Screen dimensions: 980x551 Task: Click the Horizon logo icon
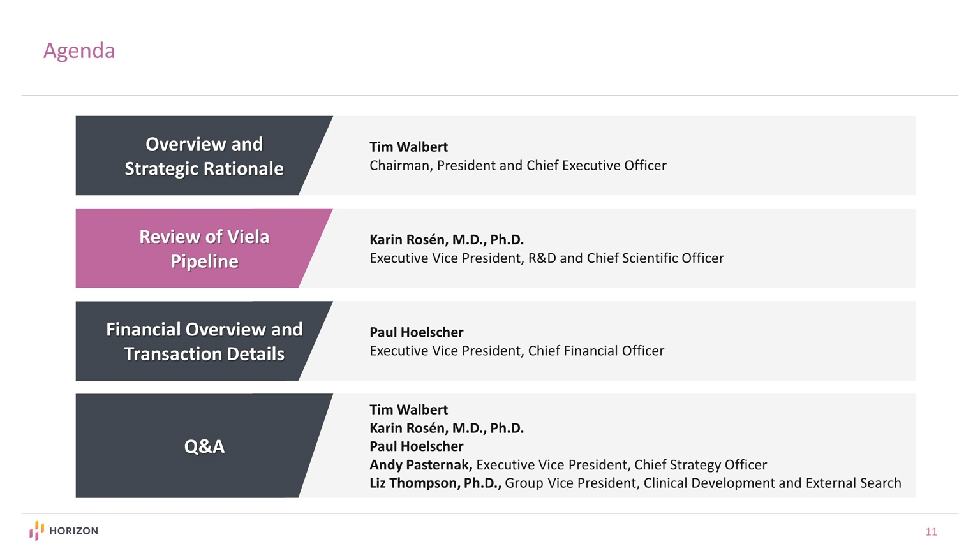click(x=36, y=530)
